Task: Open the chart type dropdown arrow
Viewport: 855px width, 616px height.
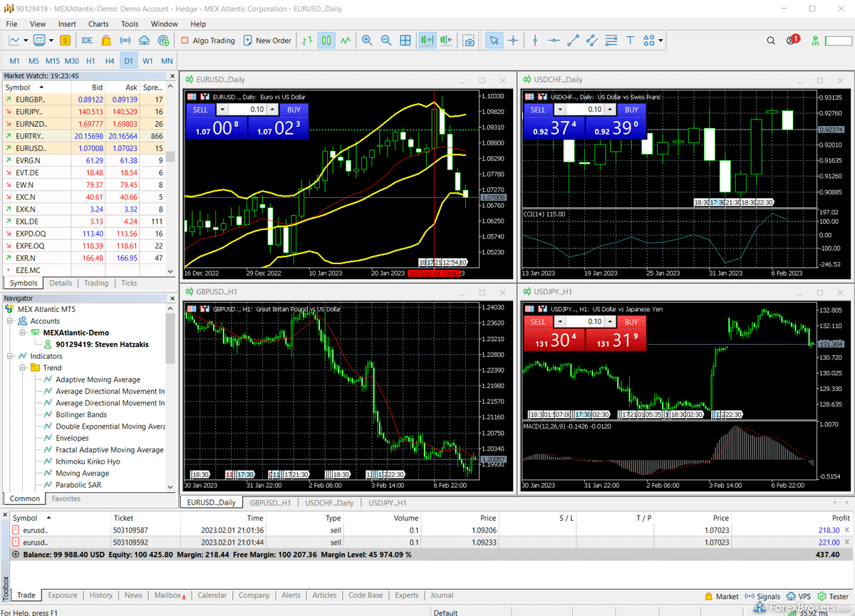Action: (26, 41)
